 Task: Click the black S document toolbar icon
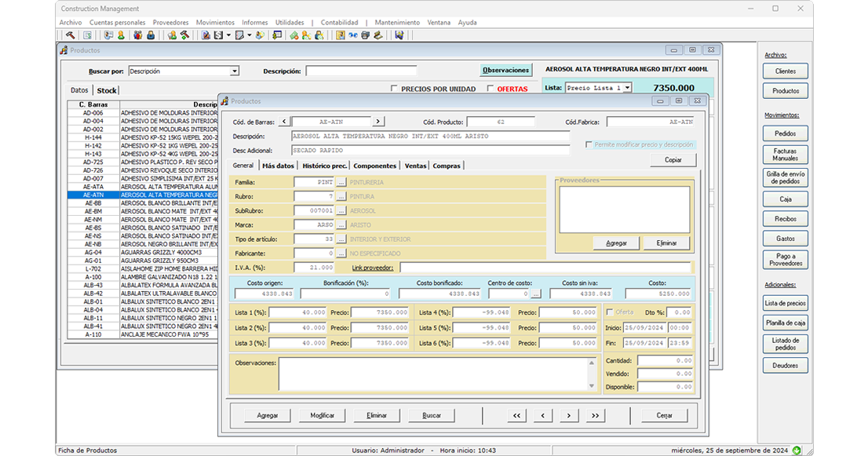(x=219, y=35)
